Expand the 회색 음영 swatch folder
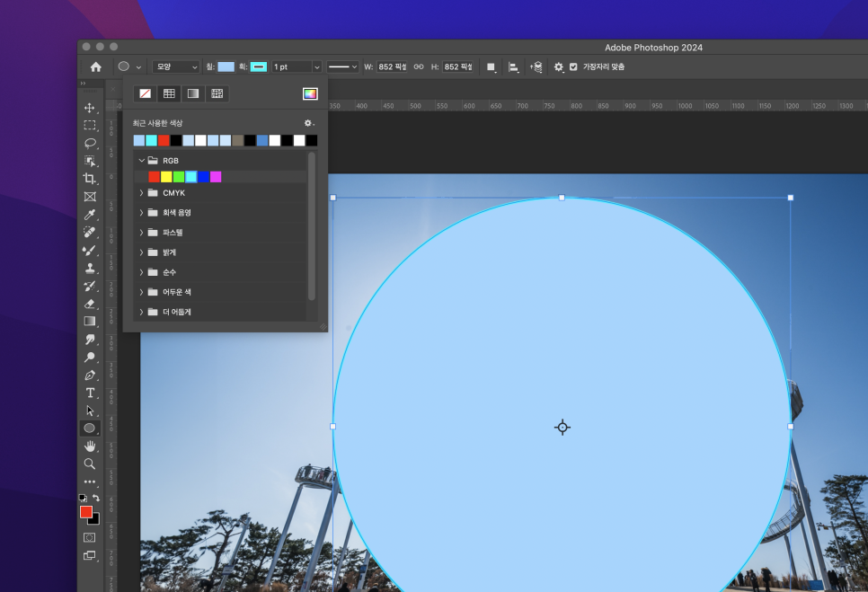868x592 pixels. [142, 213]
